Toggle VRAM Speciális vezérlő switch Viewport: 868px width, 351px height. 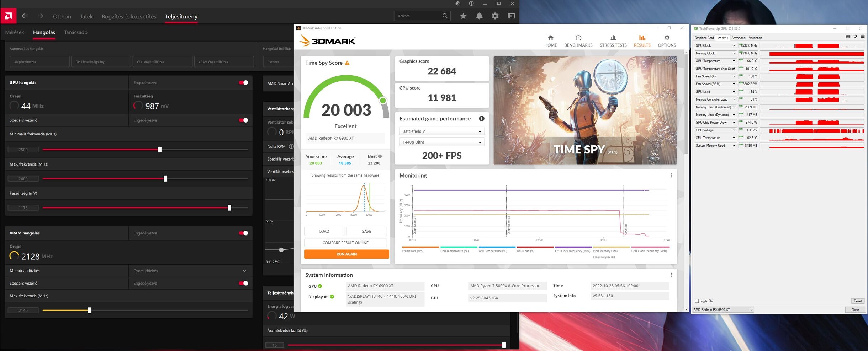tap(243, 283)
